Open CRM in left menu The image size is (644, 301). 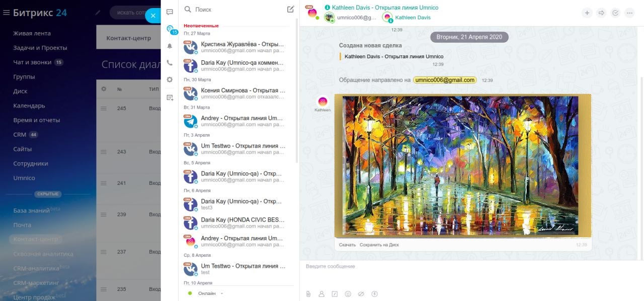tap(20, 135)
